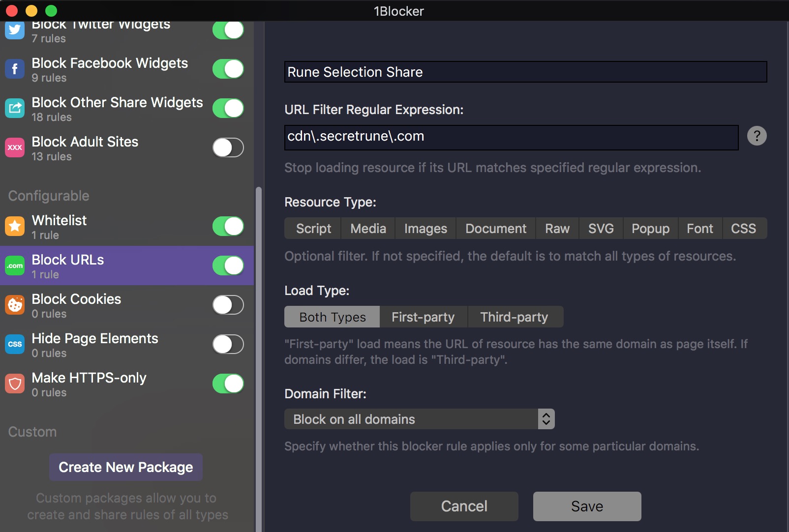Open the Whitelist package
Viewport: 789px width, 532px height.
coord(127,226)
